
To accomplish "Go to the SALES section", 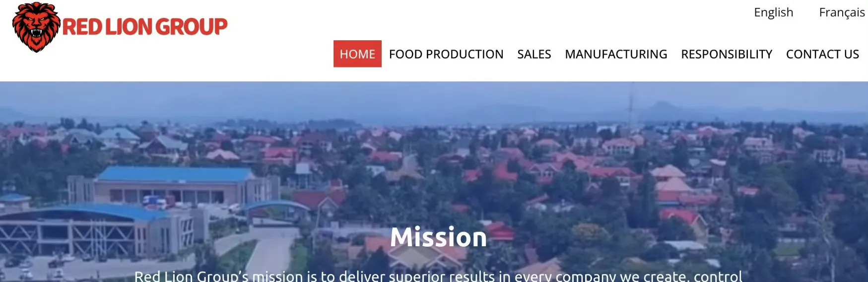I will (534, 54).
